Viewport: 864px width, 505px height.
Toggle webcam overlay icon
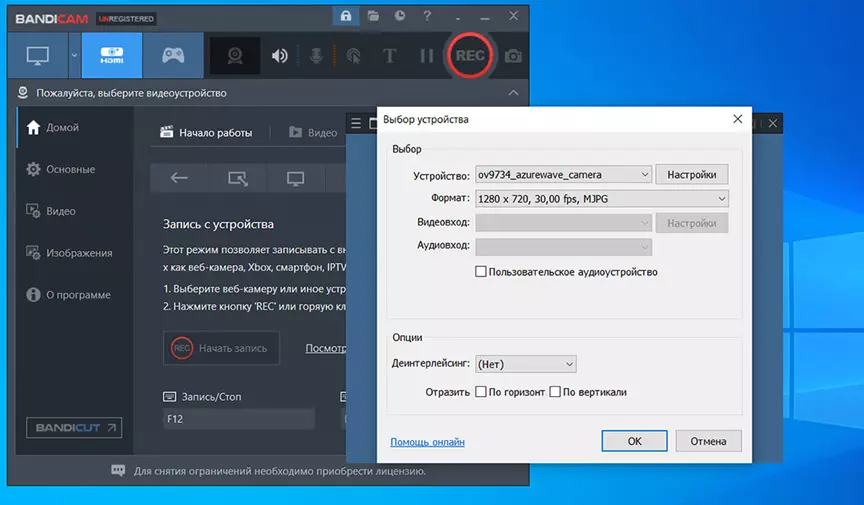pos(235,56)
